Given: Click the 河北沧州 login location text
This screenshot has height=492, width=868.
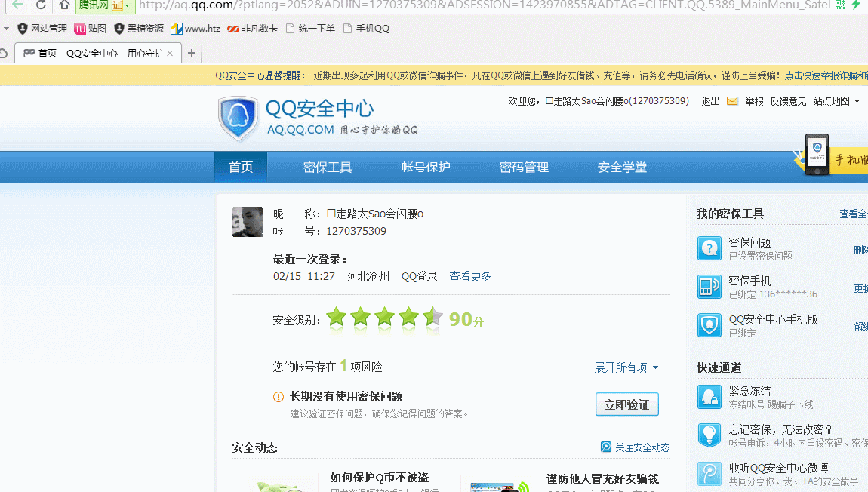Looking at the screenshot, I should click(368, 276).
